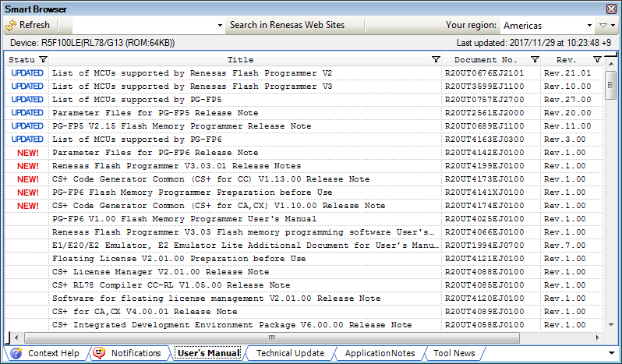Select document number R20UT1994EJ0700
The image size is (622, 364).
pyautogui.click(x=484, y=246)
